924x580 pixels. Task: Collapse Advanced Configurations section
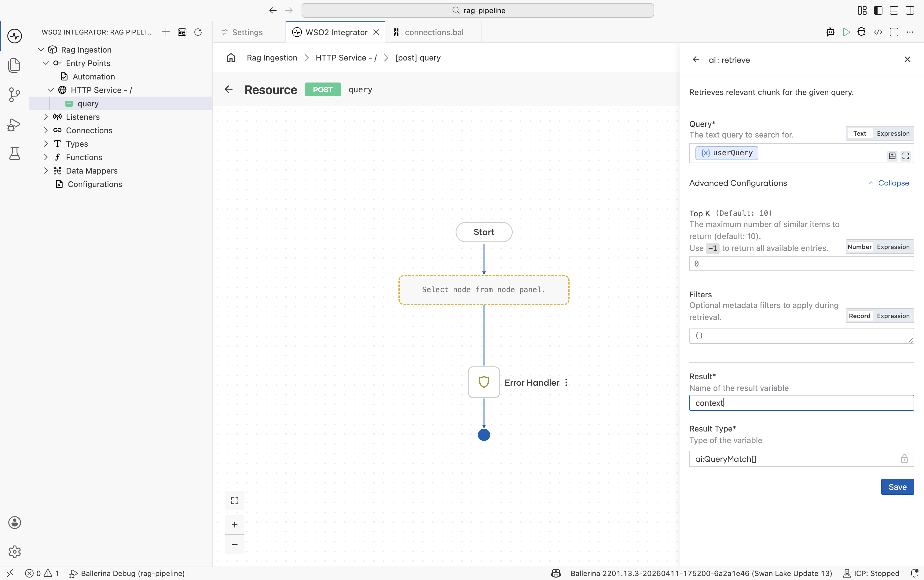click(x=888, y=183)
